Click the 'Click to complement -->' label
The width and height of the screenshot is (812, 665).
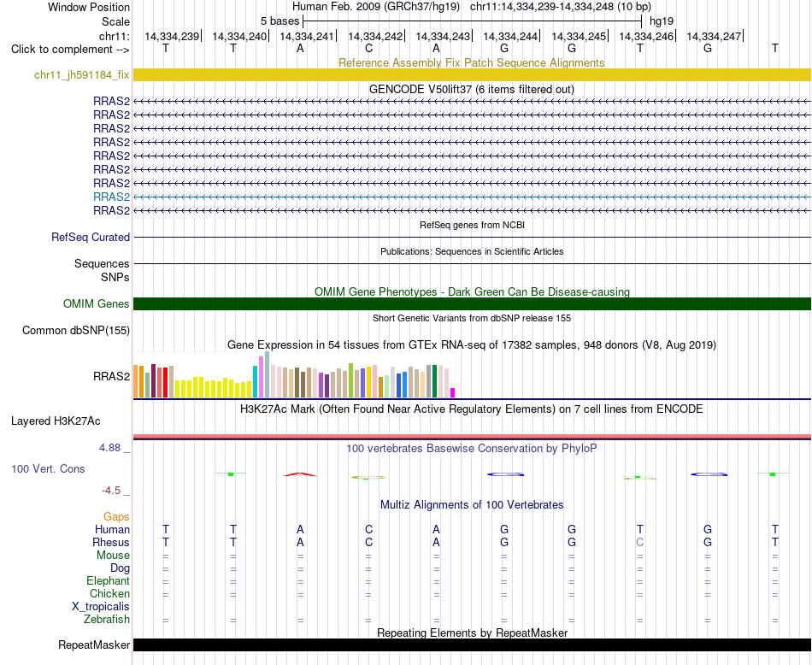coord(70,50)
